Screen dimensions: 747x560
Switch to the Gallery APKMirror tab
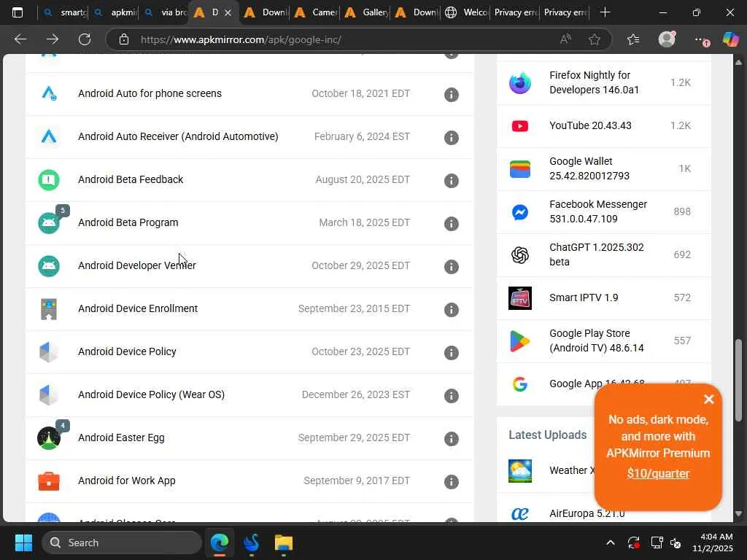(x=366, y=12)
